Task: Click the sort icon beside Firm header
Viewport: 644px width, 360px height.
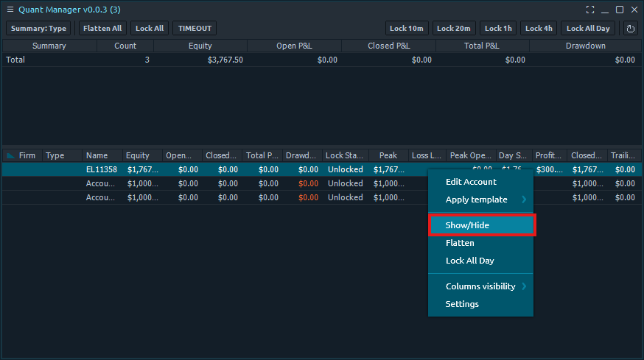Action: point(10,156)
